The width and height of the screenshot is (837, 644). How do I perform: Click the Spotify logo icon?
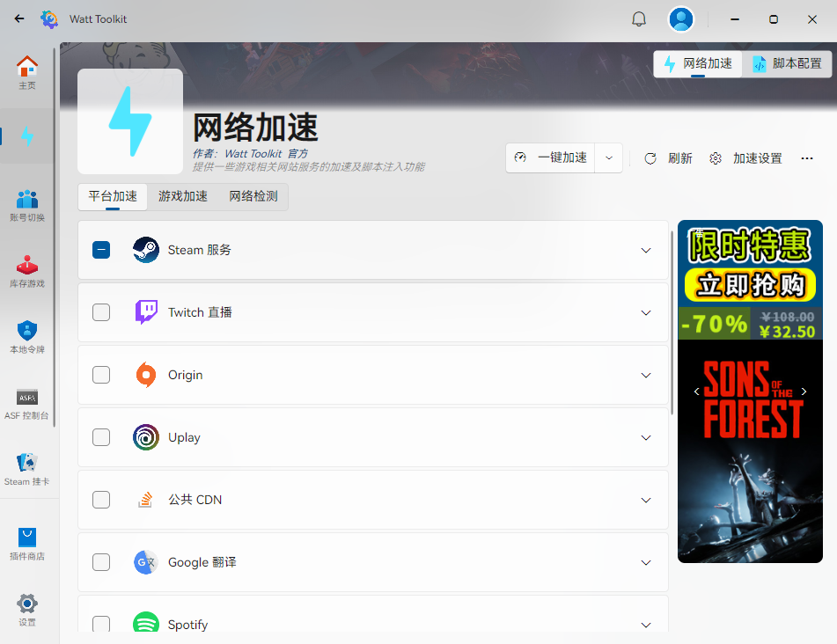coord(146,622)
